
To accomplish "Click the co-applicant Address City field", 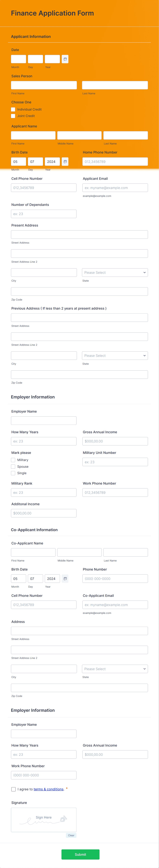I will 44,669.
